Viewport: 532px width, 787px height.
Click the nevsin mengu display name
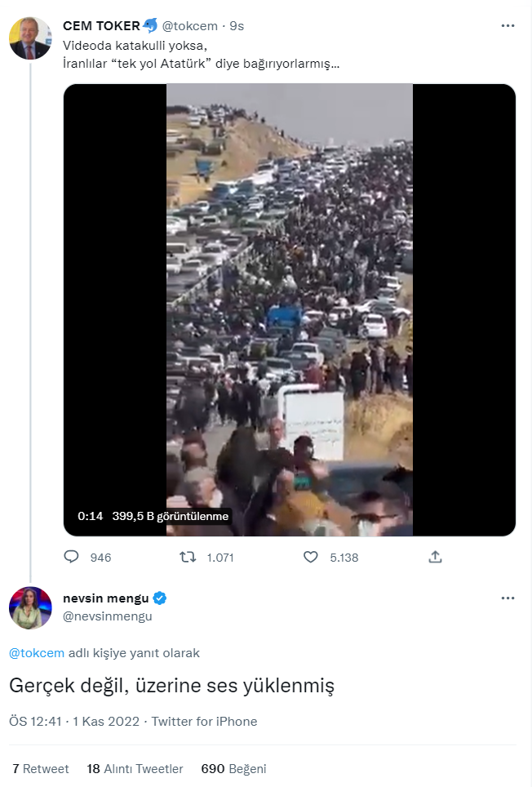pos(106,598)
